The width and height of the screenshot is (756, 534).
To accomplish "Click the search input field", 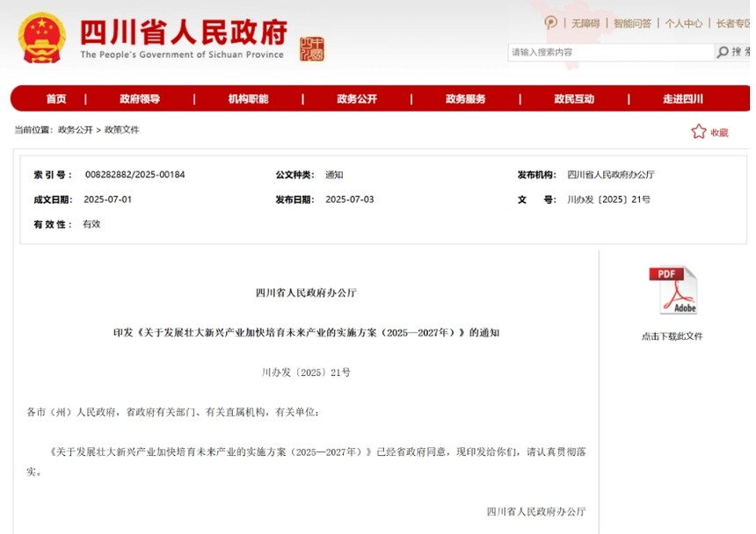I will 607,52.
